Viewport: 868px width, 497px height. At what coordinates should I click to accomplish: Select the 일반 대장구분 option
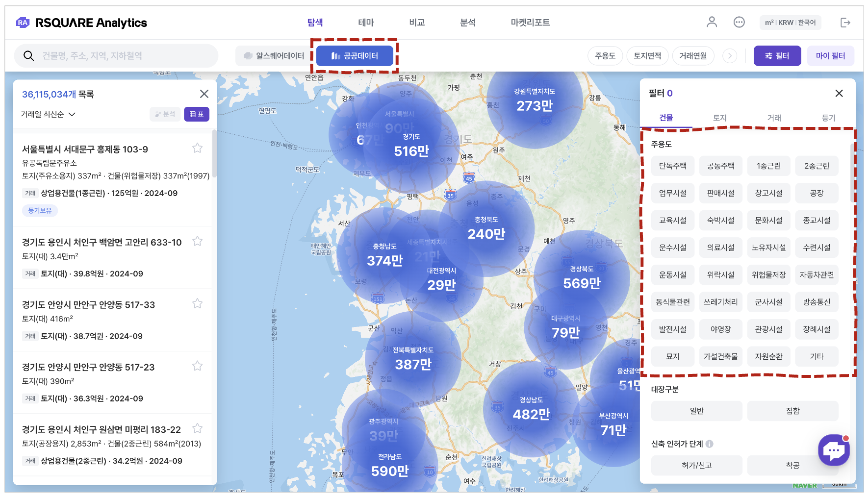click(696, 411)
